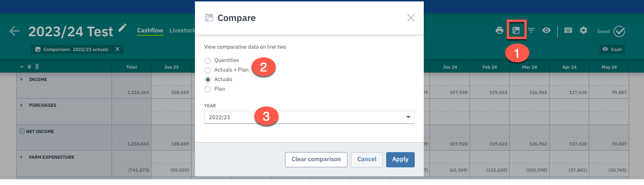Click the Jun 23 column header
Viewport: 644px width, 185px height.
[x=171, y=67]
